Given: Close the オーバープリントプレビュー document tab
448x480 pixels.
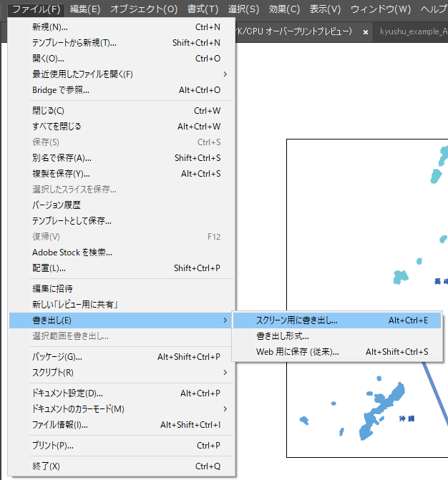Looking at the screenshot, I should (x=366, y=33).
